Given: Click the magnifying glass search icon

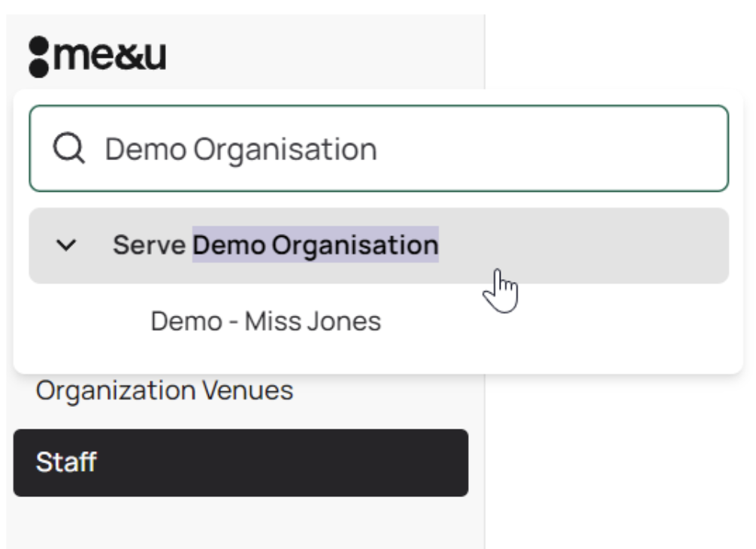Looking at the screenshot, I should click(68, 149).
